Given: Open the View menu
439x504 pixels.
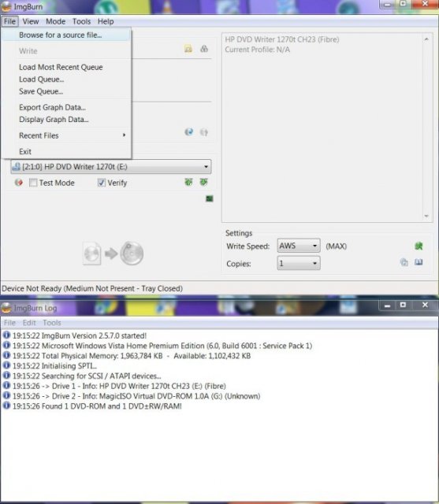Looking at the screenshot, I should point(31,21).
